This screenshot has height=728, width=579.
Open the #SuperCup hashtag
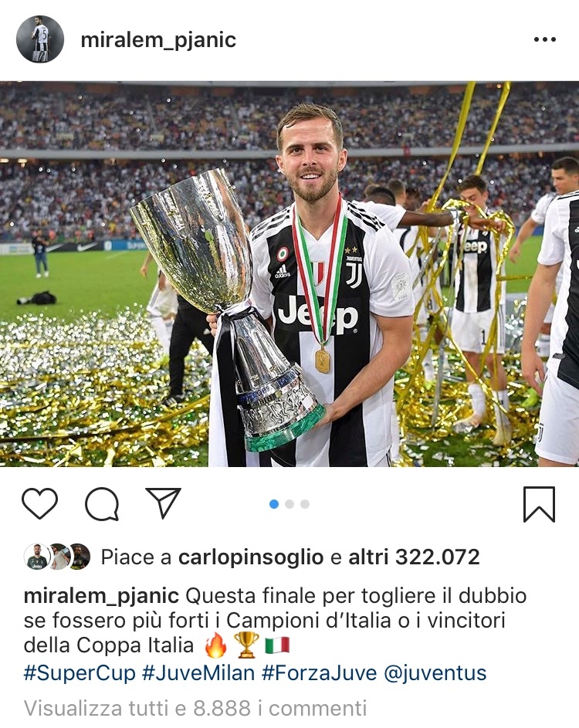click(80, 673)
